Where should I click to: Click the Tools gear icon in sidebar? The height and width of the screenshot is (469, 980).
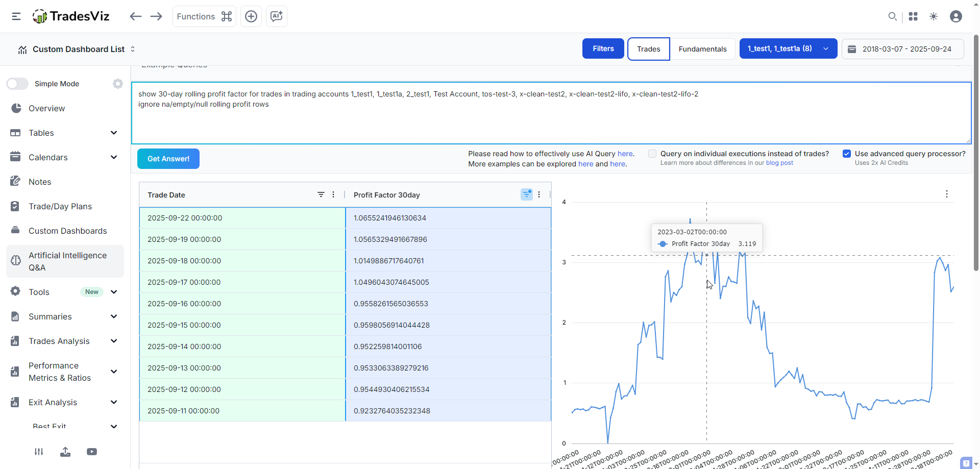point(15,291)
